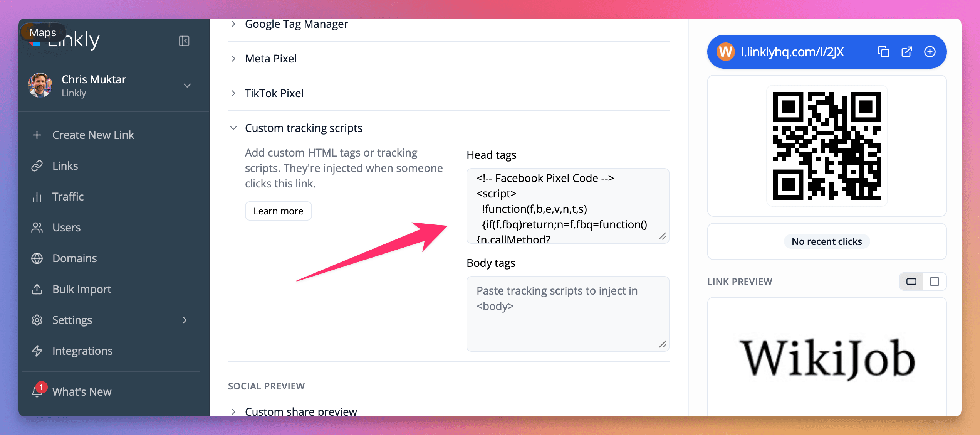Click the upload icon for Bulk Import

pyautogui.click(x=37, y=289)
